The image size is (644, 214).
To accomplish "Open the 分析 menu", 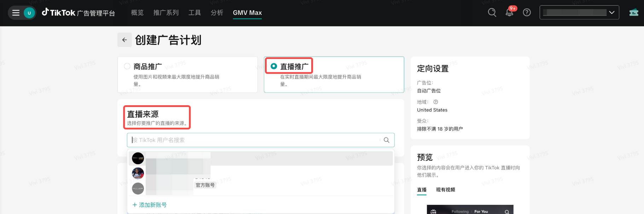I will [217, 13].
